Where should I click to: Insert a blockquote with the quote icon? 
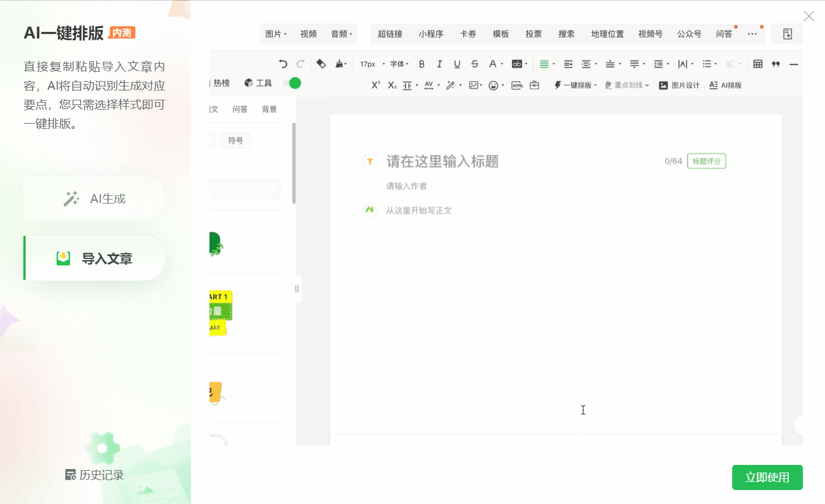point(776,64)
